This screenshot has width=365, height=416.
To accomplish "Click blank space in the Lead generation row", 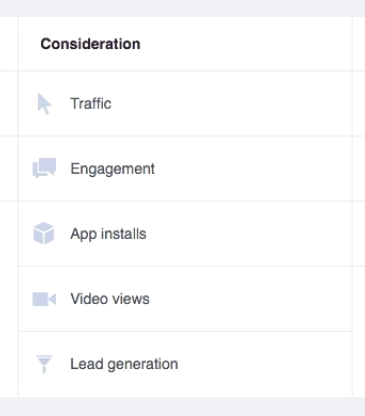I will pos(263,364).
